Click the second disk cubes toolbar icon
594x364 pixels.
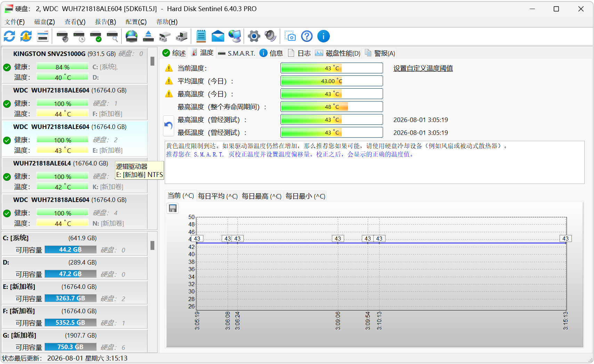coord(182,36)
